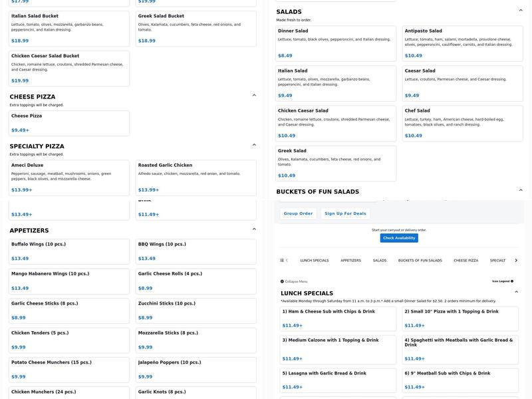The height and width of the screenshot is (399, 532).
Task: Select the Lunch Specials tab
Action: 314,261
